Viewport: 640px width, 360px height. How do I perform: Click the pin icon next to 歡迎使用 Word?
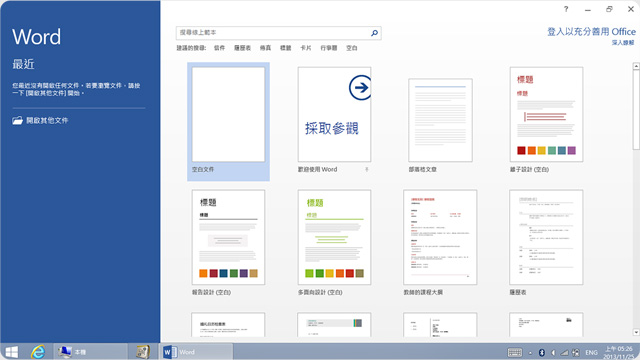367,169
